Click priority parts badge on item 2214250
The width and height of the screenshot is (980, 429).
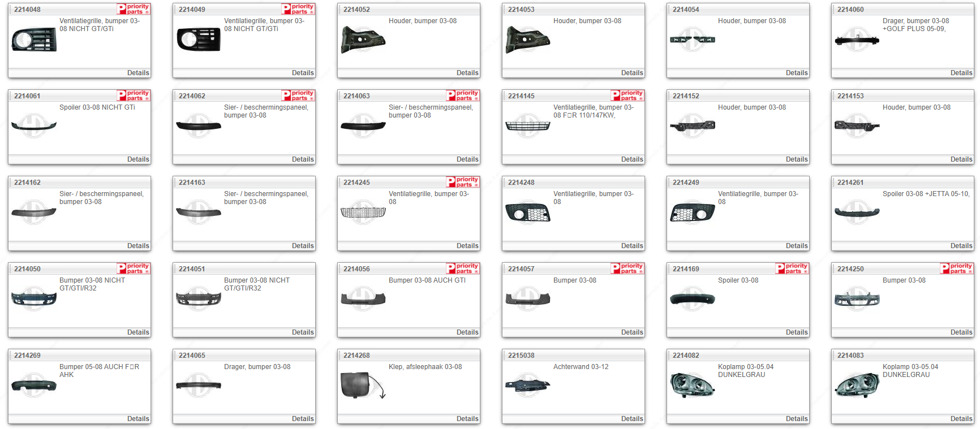(956, 268)
